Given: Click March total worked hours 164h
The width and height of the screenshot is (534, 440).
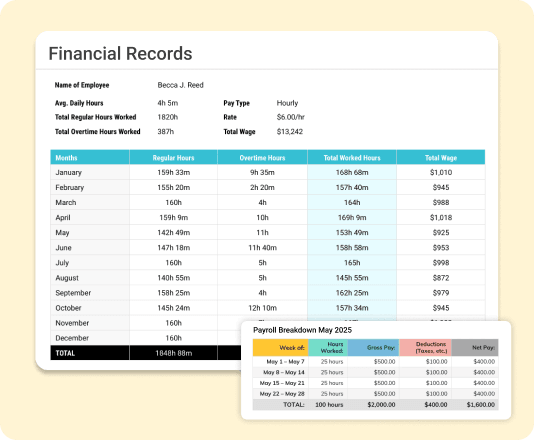Looking at the screenshot, I should [352, 202].
